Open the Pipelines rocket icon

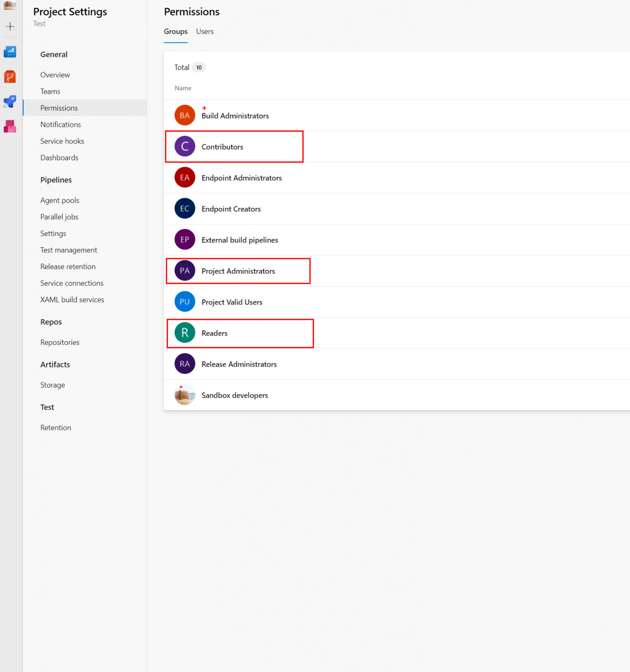click(10, 102)
